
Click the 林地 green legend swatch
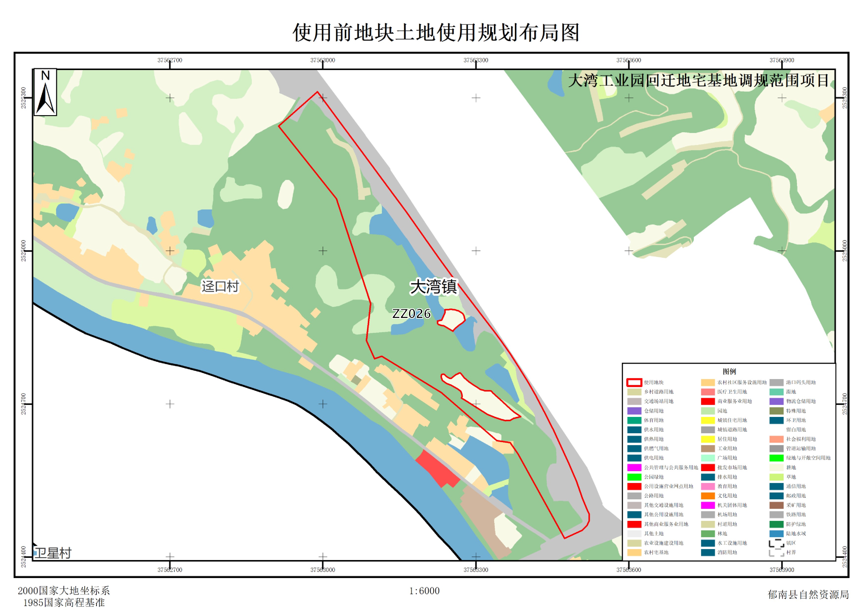(708, 534)
